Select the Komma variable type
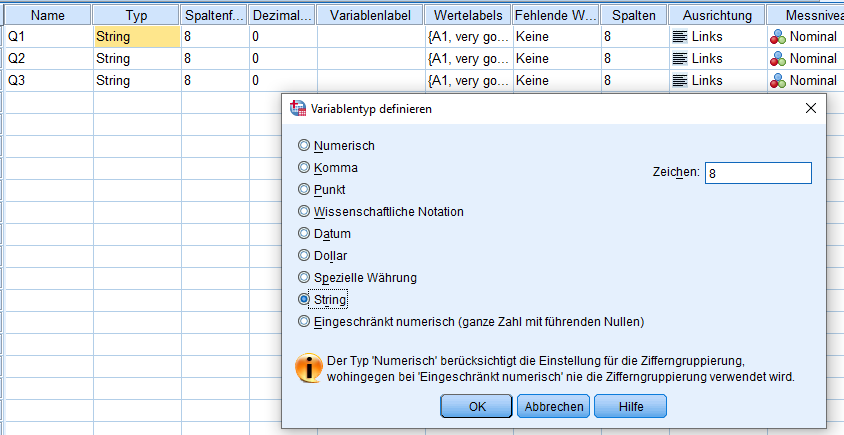 [x=305, y=168]
